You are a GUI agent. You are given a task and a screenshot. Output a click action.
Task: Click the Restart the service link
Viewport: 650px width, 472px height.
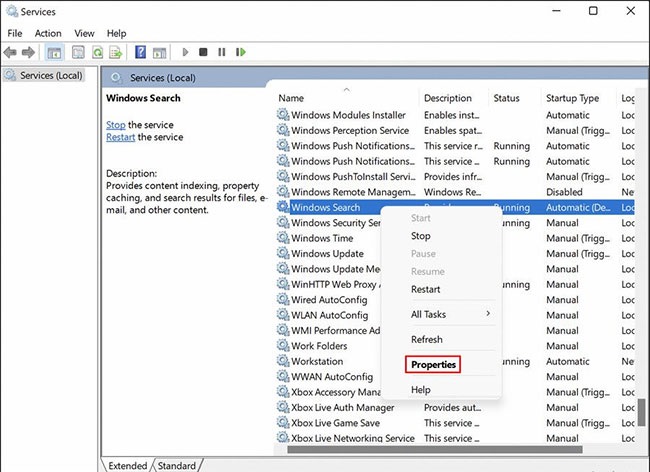(120, 137)
